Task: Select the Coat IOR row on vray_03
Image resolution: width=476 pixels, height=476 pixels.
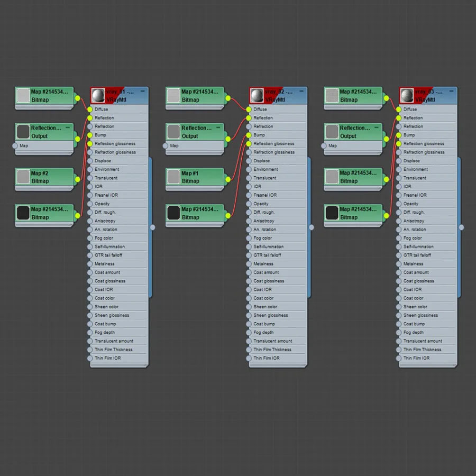Action: (x=428, y=290)
